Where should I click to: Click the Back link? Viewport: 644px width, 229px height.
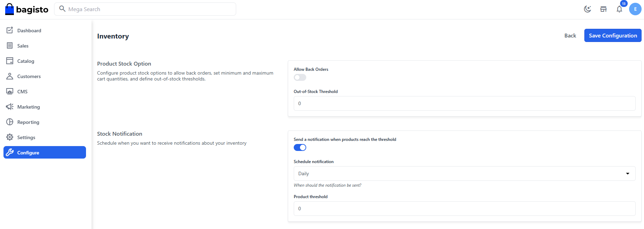pos(570,35)
